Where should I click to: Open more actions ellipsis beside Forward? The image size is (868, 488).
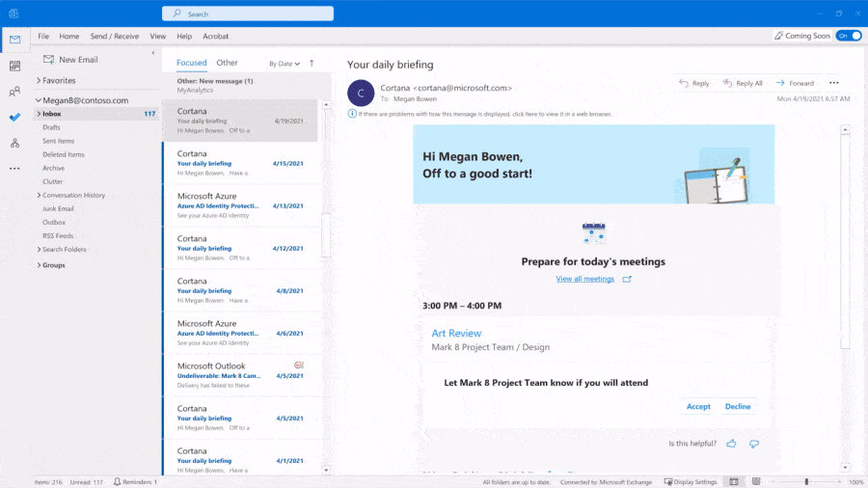(x=834, y=83)
